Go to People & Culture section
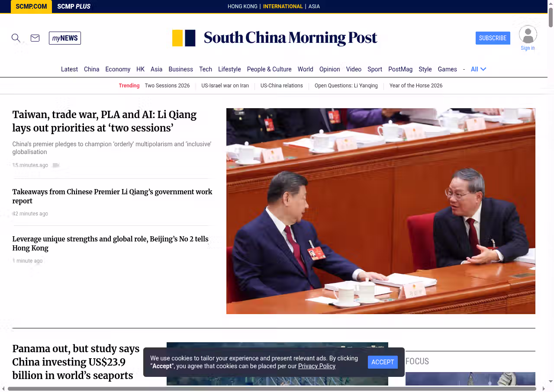The width and height of the screenshot is (554, 392). click(269, 69)
